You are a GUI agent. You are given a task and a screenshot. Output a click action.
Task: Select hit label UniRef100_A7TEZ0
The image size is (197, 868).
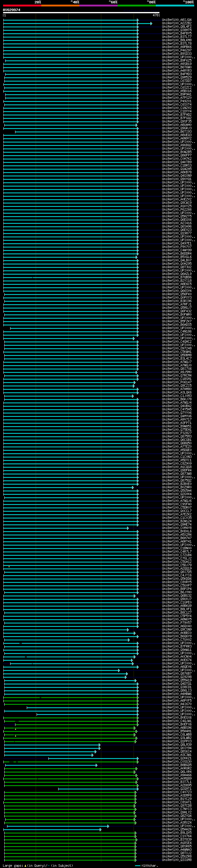[x=177, y=446]
